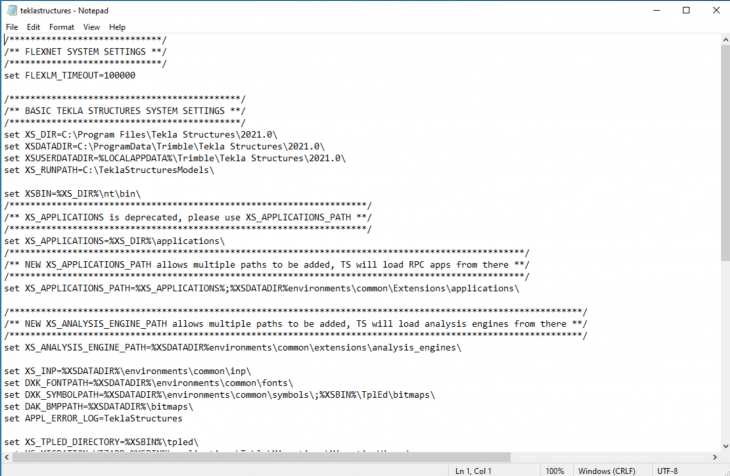
Task: Click the 'set XSDATADIR=C:\ProgramData' line
Action: pyautogui.click(x=164, y=146)
